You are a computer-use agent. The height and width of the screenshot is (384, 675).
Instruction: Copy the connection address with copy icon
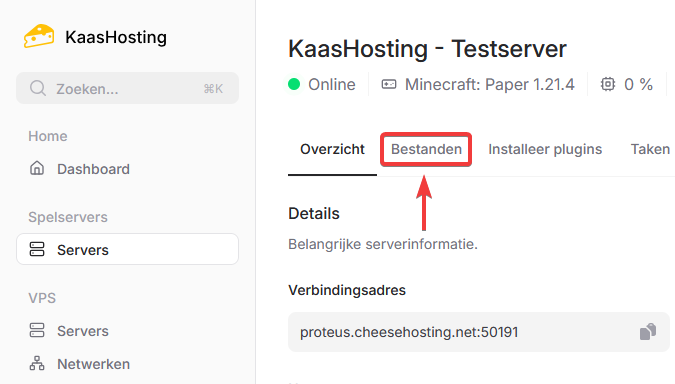(x=648, y=332)
